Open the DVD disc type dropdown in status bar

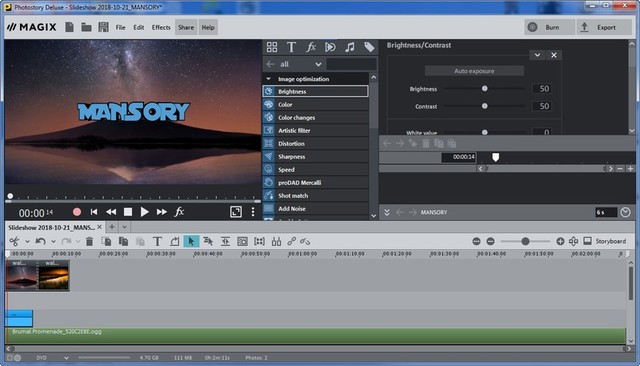pos(66,358)
